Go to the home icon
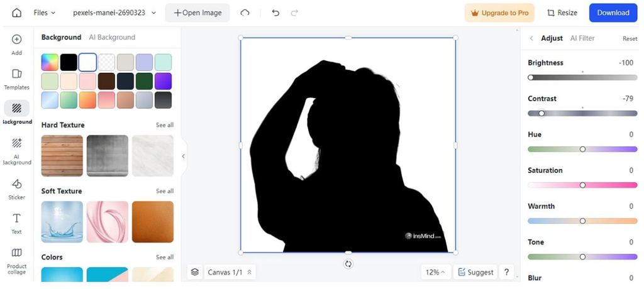This screenshot has width=644, height=289. point(16,13)
